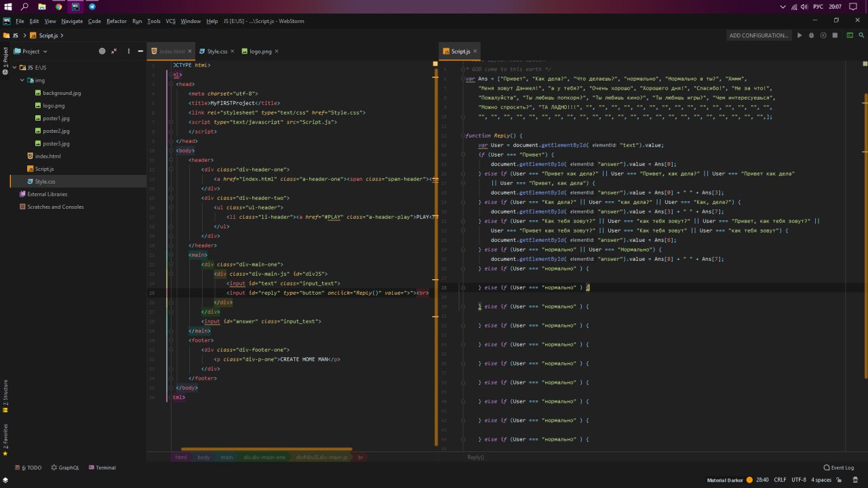Image resolution: width=868 pixels, height=488 pixels.
Task: Open the GraphQL tool window
Action: [65, 468]
